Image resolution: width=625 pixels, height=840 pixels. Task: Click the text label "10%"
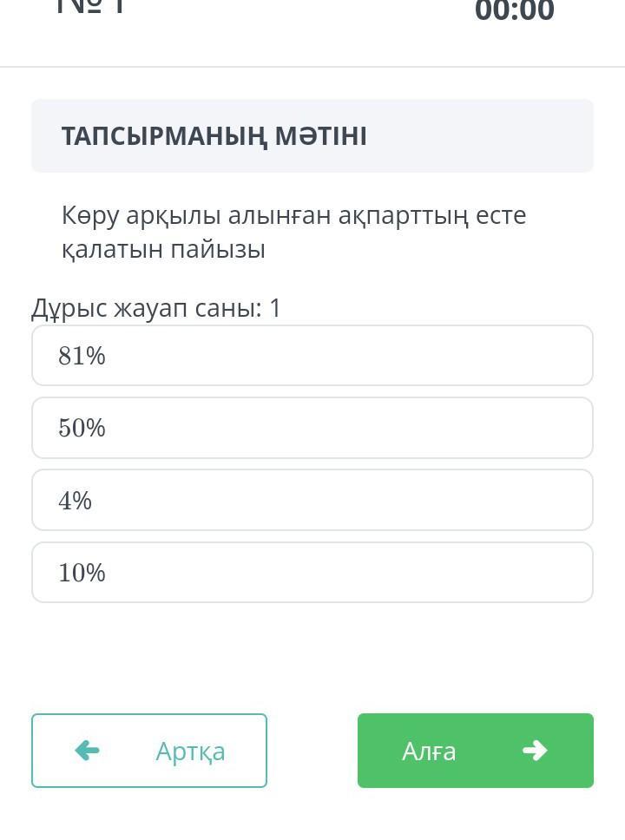(82, 573)
